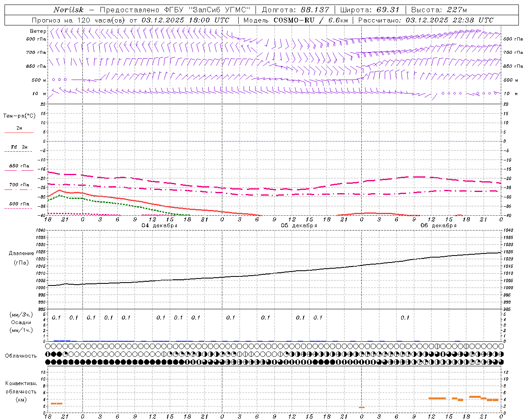Click the 'Ветер' wind panel label

tap(38, 31)
